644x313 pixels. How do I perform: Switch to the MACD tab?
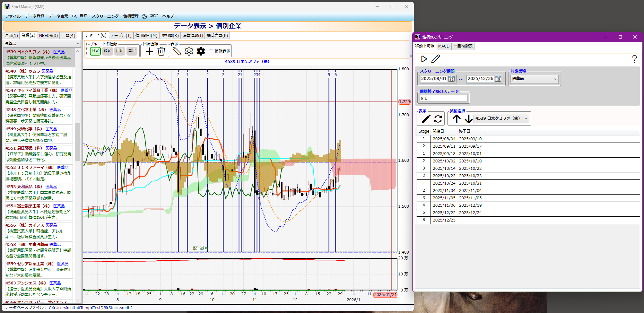(444, 46)
